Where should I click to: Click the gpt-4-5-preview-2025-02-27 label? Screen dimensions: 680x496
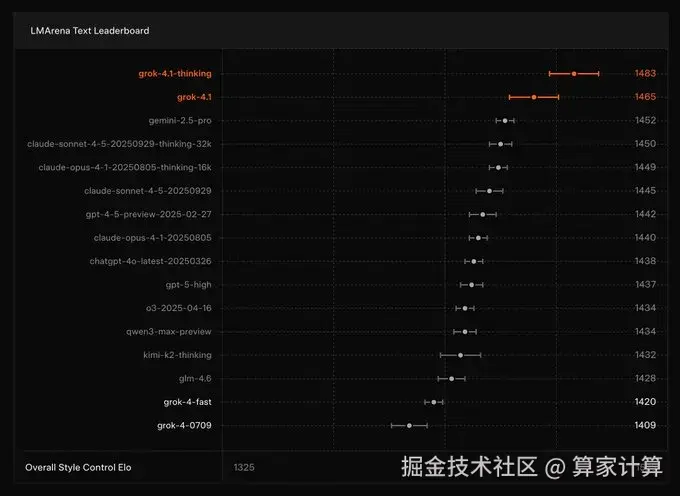click(x=149, y=214)
